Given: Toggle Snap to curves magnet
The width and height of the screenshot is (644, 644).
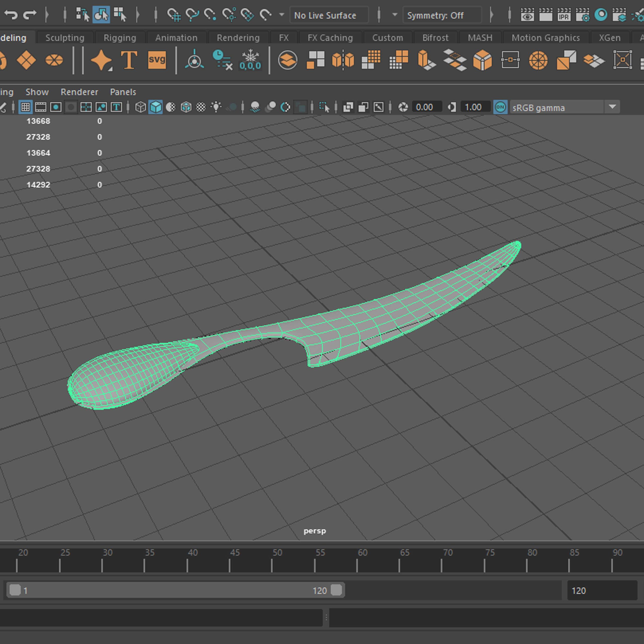Looking at the screenshot, I should (x=192, y=15).
